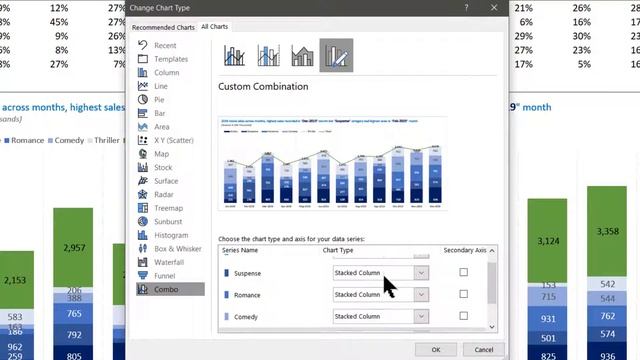Click Suspense series color swatch
The height and width of the screenshot is (360, 640).
pos(227,273)
